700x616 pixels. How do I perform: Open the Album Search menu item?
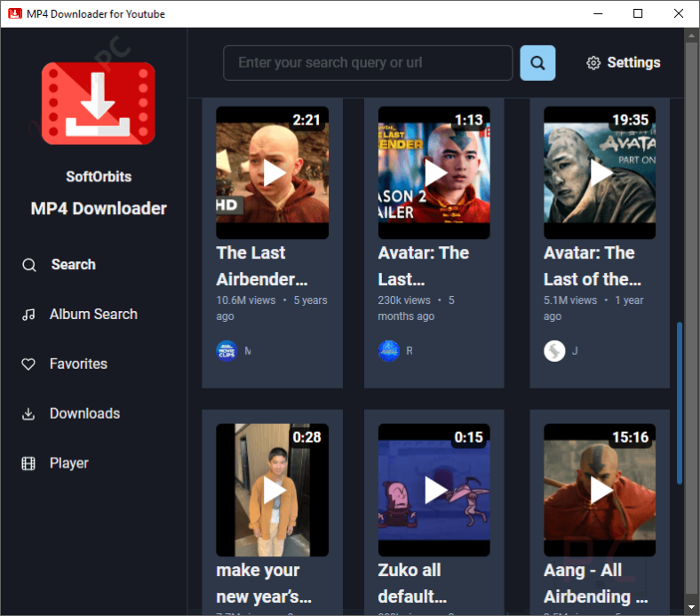point(94,315)
